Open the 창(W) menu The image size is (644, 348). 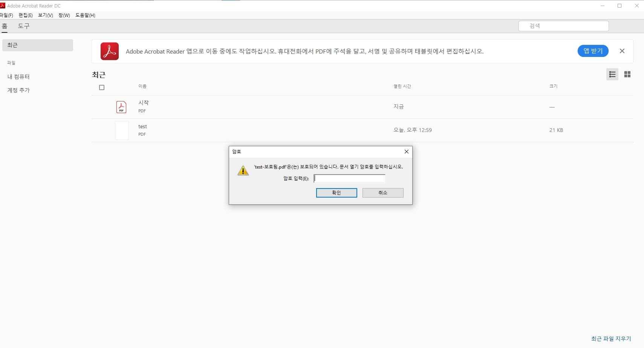click(64, 15)
